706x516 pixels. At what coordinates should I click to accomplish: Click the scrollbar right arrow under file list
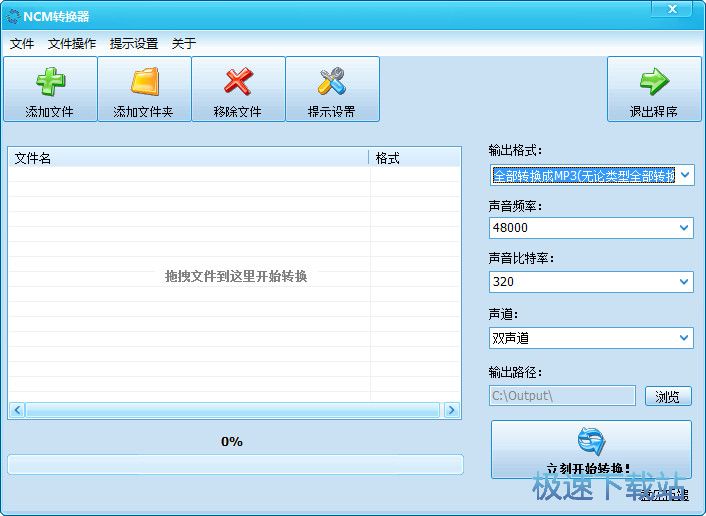point(452,410)
